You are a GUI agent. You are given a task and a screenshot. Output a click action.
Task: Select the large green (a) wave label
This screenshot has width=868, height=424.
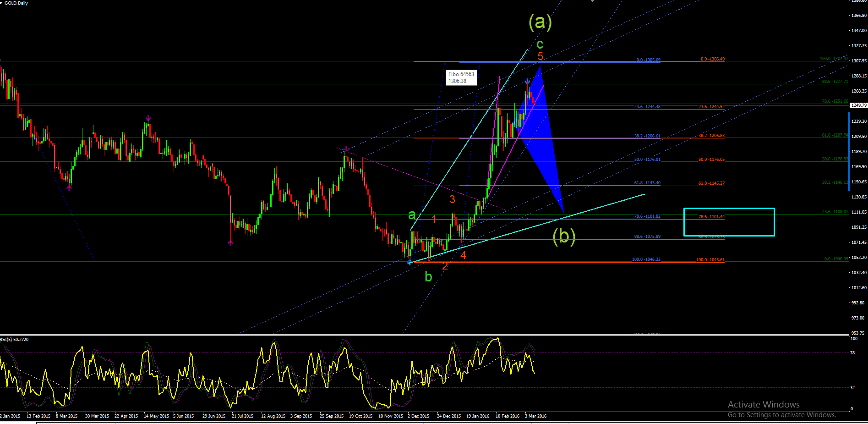(x=540, y=22)
